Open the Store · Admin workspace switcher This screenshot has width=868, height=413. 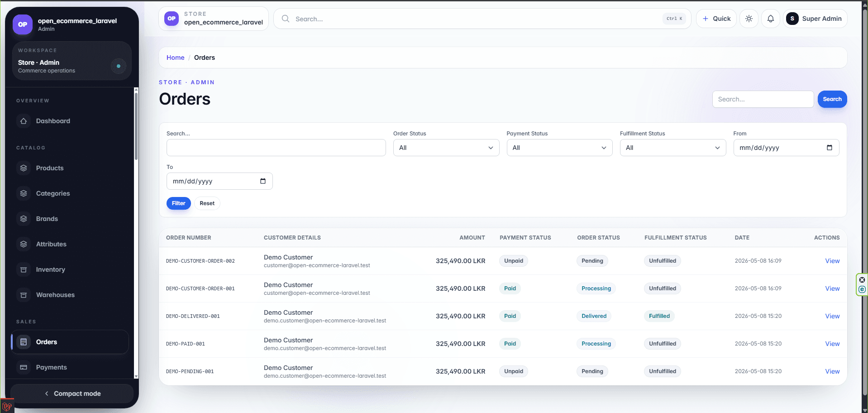72,61
